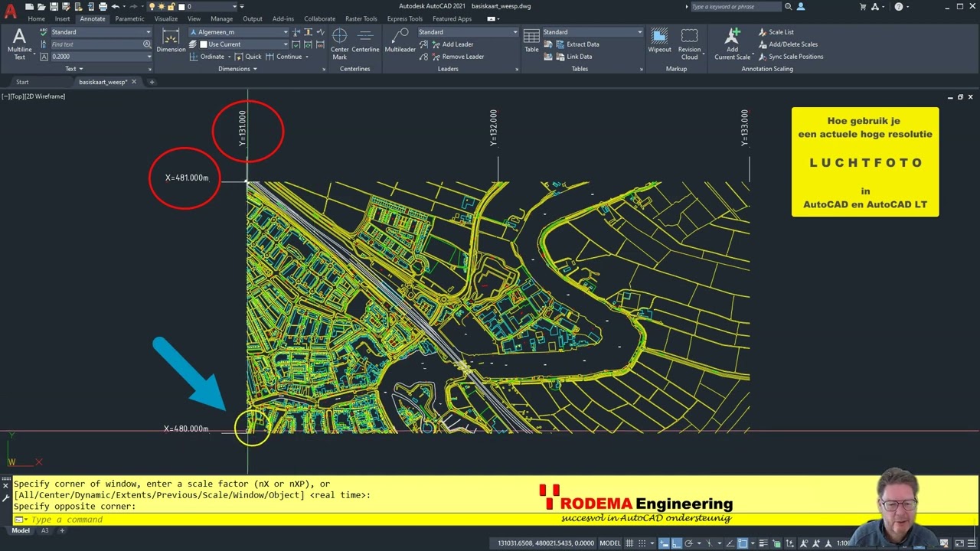Click the Check Spelling ABC icon

point(44,32)
